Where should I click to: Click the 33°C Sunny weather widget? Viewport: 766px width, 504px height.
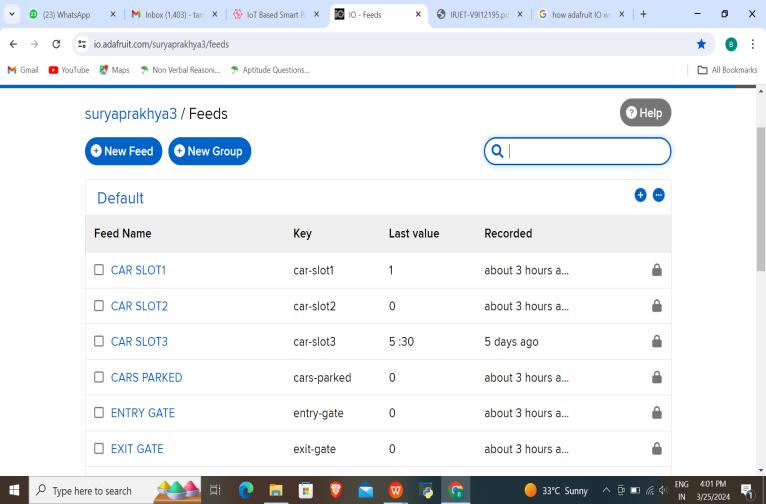[556, 490]
